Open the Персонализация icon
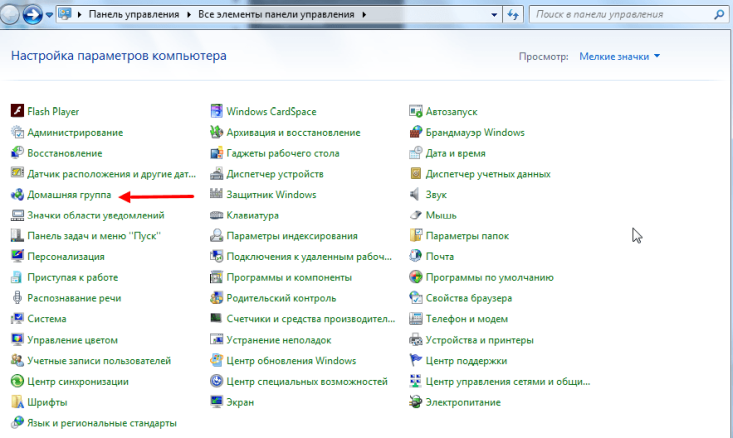The height and width of the screenshot is (438, 733). 17,256
